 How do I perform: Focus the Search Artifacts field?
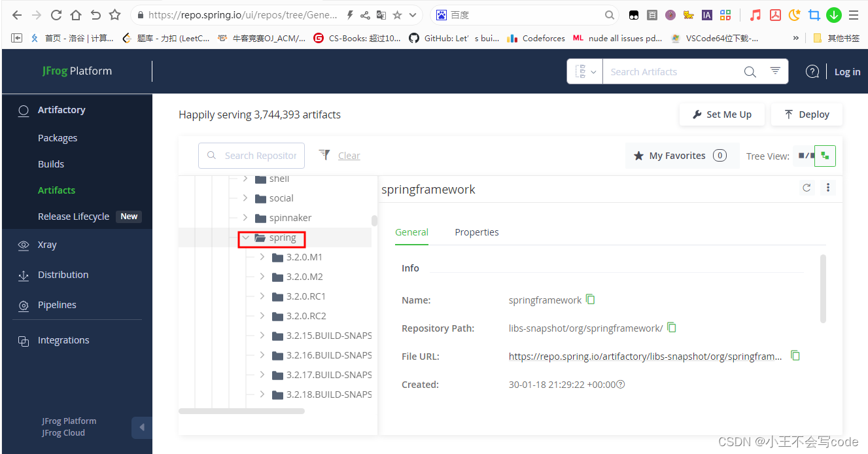click(672, 72)
